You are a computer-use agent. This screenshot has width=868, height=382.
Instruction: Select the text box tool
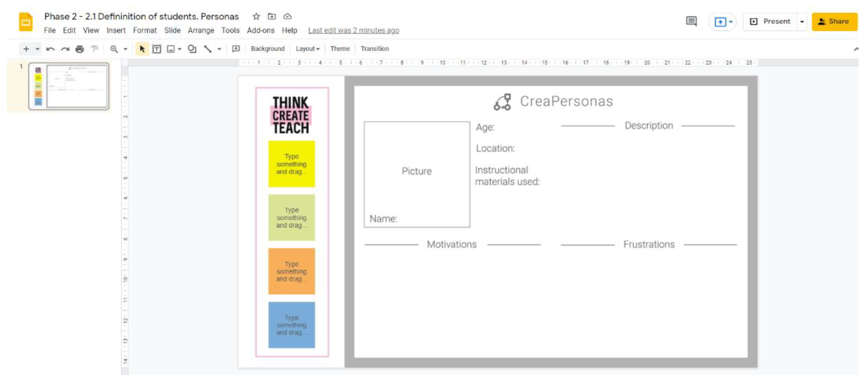click(x=157, y=49)
